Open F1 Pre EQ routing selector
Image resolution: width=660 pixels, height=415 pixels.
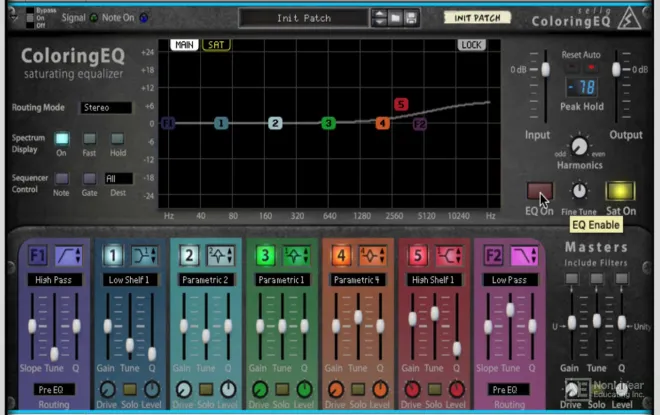coord(54,390)
